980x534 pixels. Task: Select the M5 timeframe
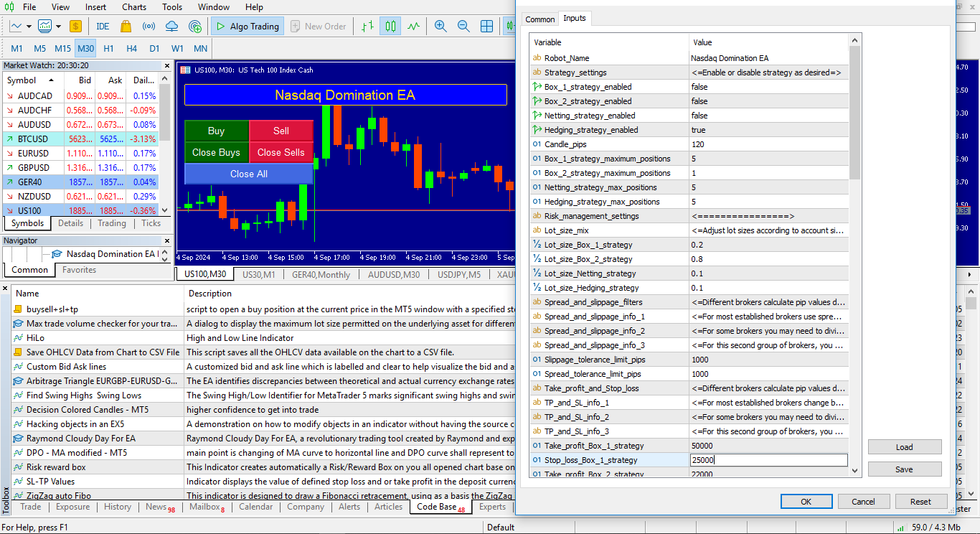tap(39, 49)
